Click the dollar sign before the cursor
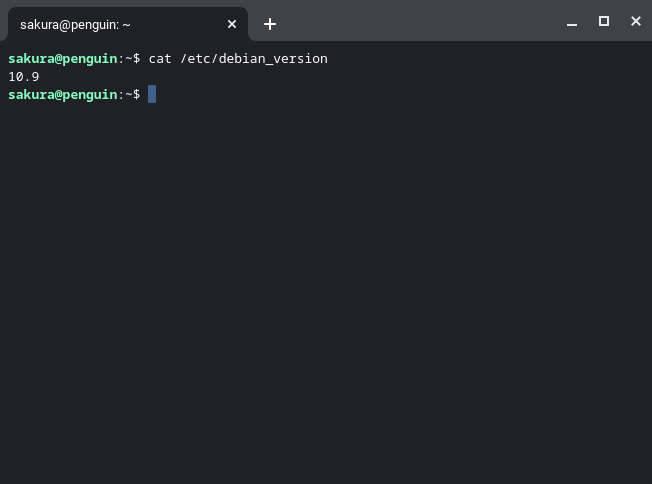This screenshot has height=484, width=652. pyautogui.click(x=137, y=94)
